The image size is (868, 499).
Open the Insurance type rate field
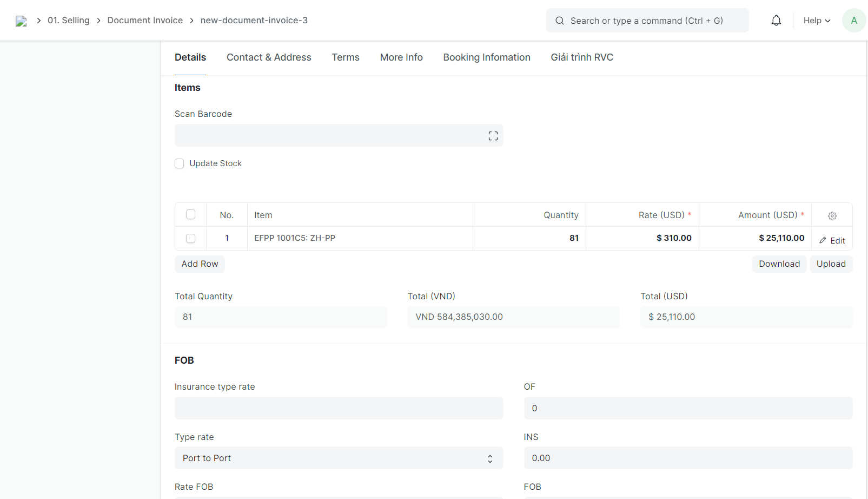coord(339,408)
